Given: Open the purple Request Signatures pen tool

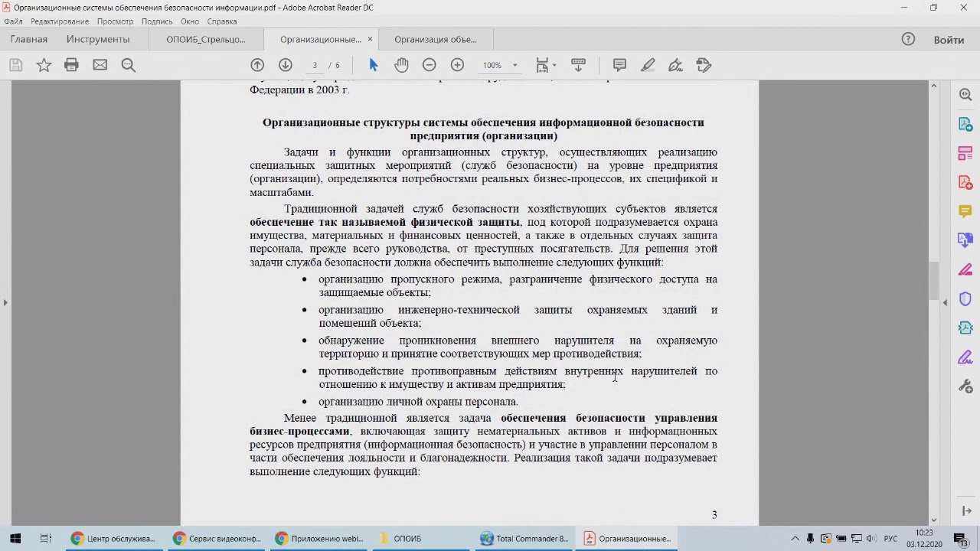Looking at the screenshot, I should coord(965,357).
